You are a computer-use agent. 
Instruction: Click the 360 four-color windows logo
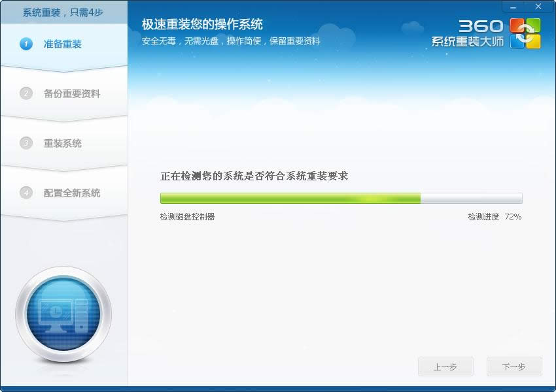pyautogui.click(x=525, y=33)
